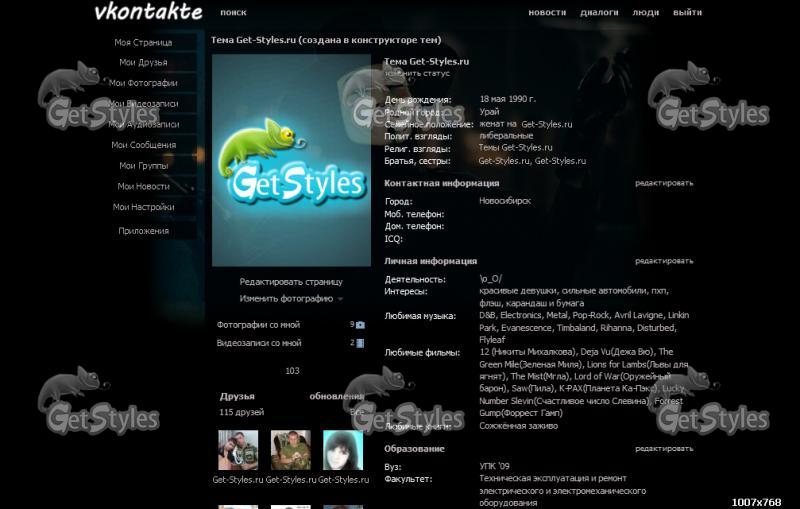Screen dimensions: 800x509
Task: Open the поиск search link
Action: click(x=233, y=12)
